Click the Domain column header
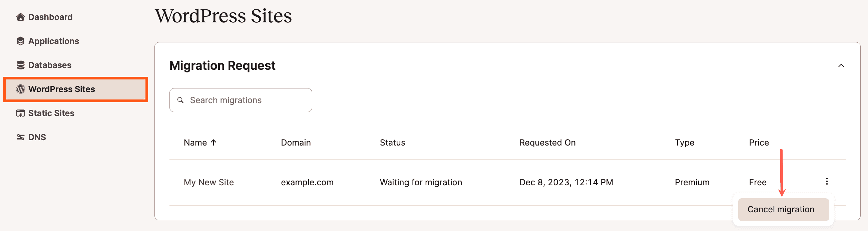 296,143
